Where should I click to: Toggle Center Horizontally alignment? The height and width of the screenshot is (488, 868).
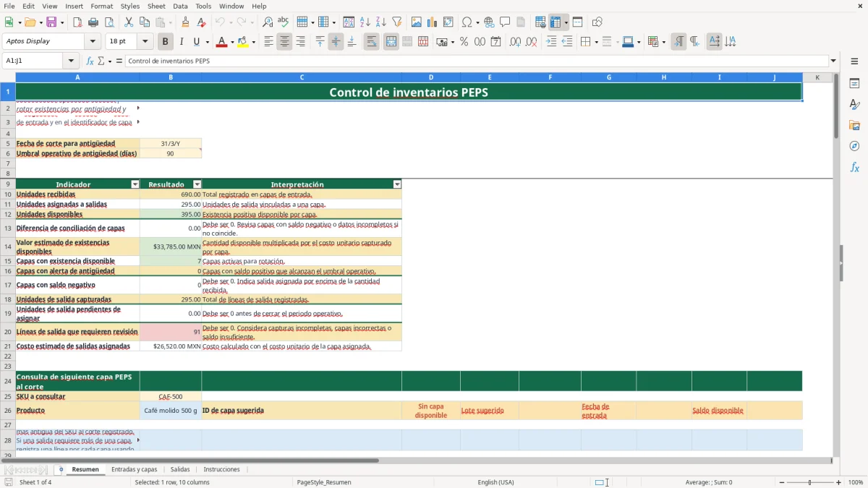pos(284,42)
